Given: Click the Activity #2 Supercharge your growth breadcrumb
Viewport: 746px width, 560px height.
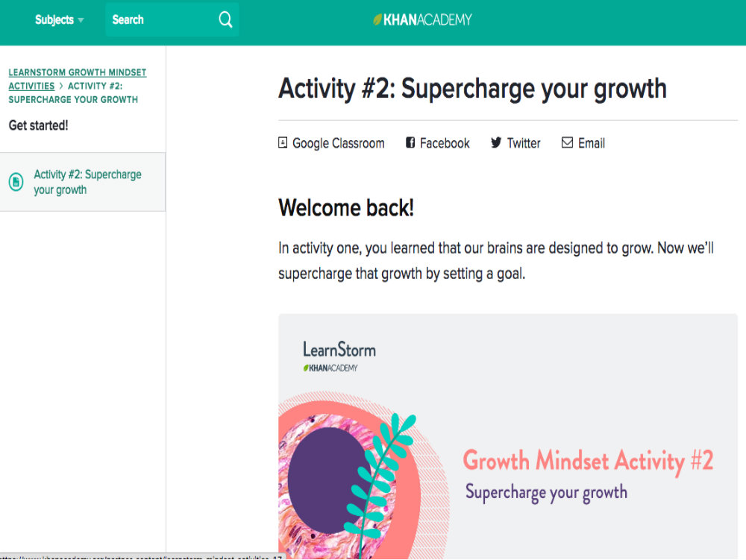Looking at the screenshot, I should (x=73, y=92).
